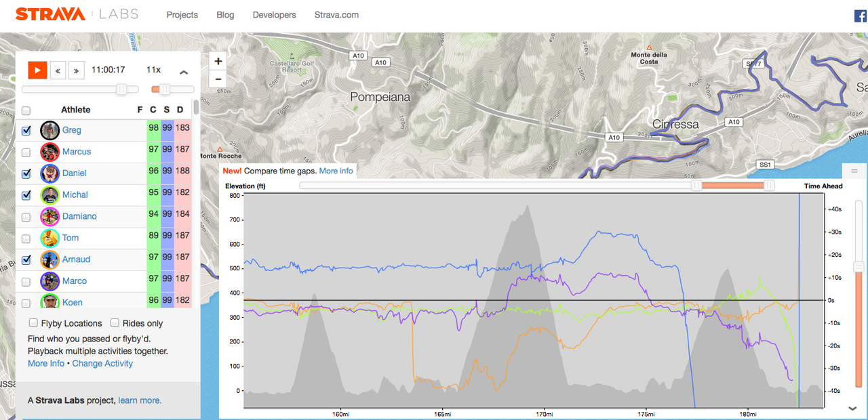Open Daniel's avatar picture
This screenshot has height=420, width=868.
coord(50,173)
